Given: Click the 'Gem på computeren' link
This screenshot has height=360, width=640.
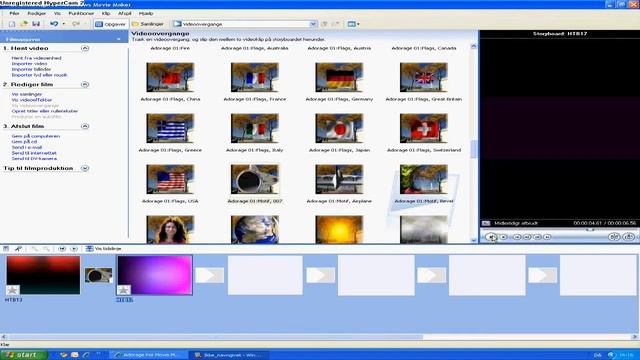Looking at the screenshot, I should tap(36, 136).
